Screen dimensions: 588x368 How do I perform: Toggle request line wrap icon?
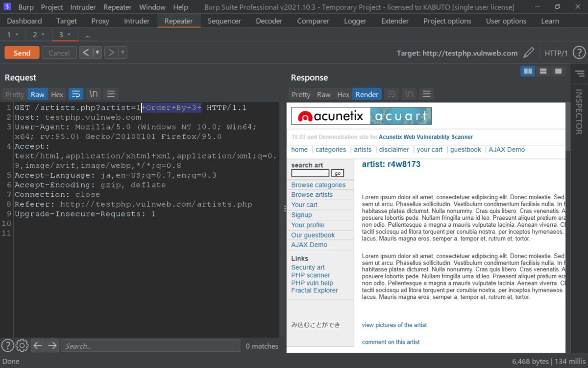point(76,94)
